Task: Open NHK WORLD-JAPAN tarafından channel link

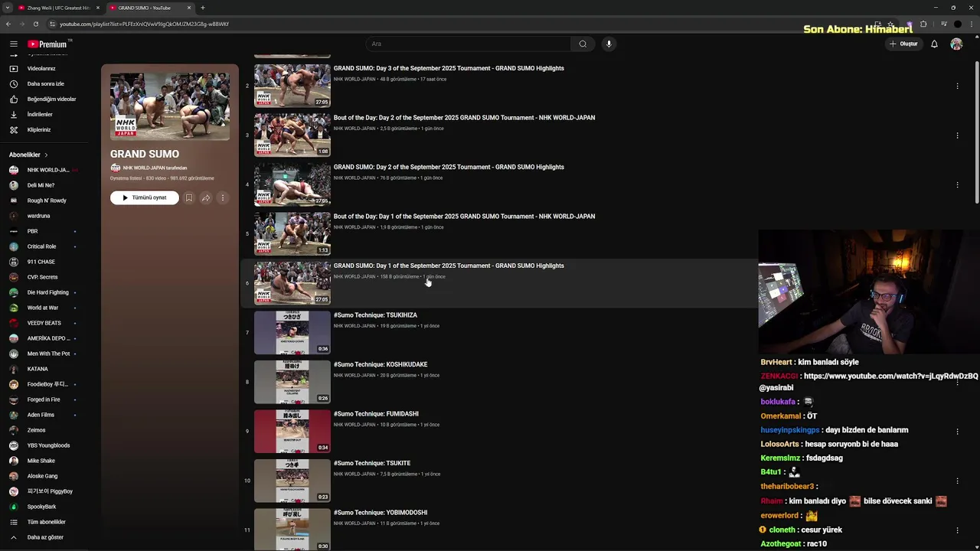Action: pyautogui.click(x=155, y=168)
